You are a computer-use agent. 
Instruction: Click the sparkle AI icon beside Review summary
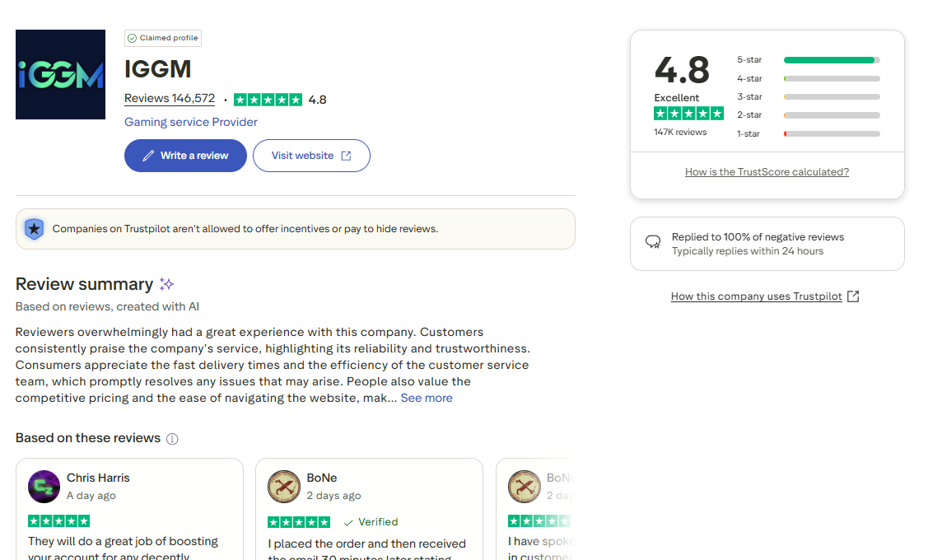[166, 284]
